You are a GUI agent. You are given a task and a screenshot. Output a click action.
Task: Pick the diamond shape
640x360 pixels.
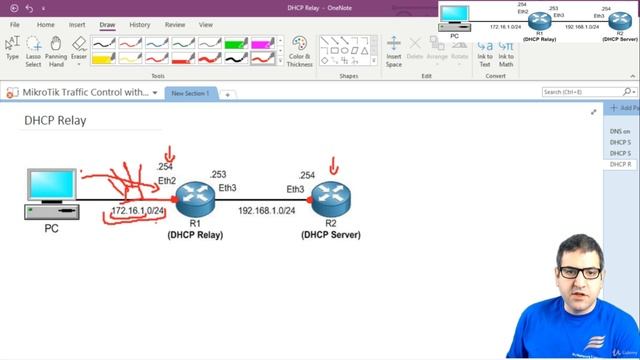(x=324, y=60)
